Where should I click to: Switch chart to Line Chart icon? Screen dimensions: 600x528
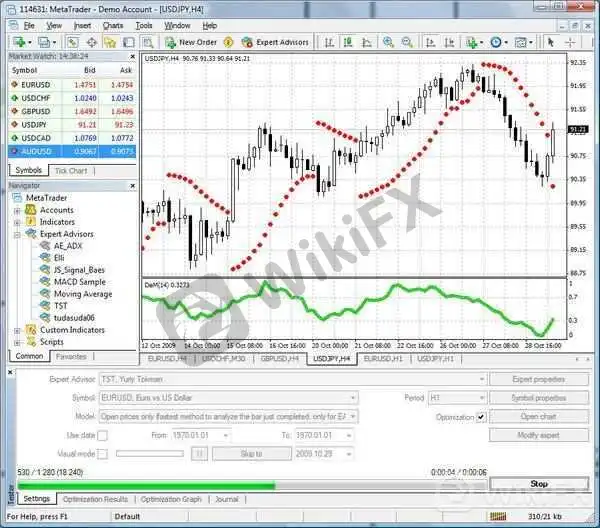click(x=367, y=42)
